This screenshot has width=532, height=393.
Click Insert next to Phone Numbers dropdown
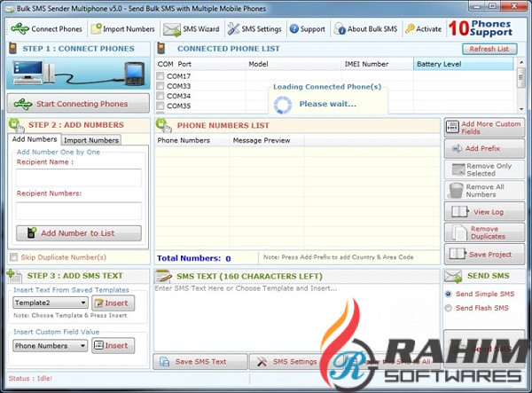pyautogui.click(x=113, y=345)
